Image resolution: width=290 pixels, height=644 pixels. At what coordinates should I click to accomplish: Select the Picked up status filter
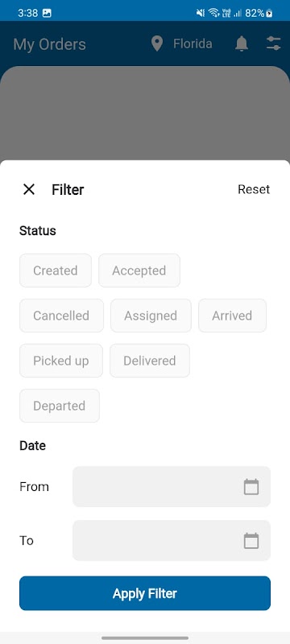[x=61, y=361]
